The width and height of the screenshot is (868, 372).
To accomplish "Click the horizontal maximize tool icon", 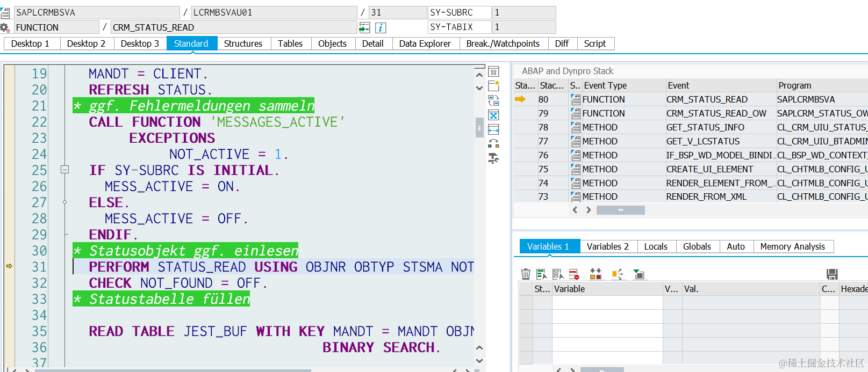I will [x=493, y=129].
